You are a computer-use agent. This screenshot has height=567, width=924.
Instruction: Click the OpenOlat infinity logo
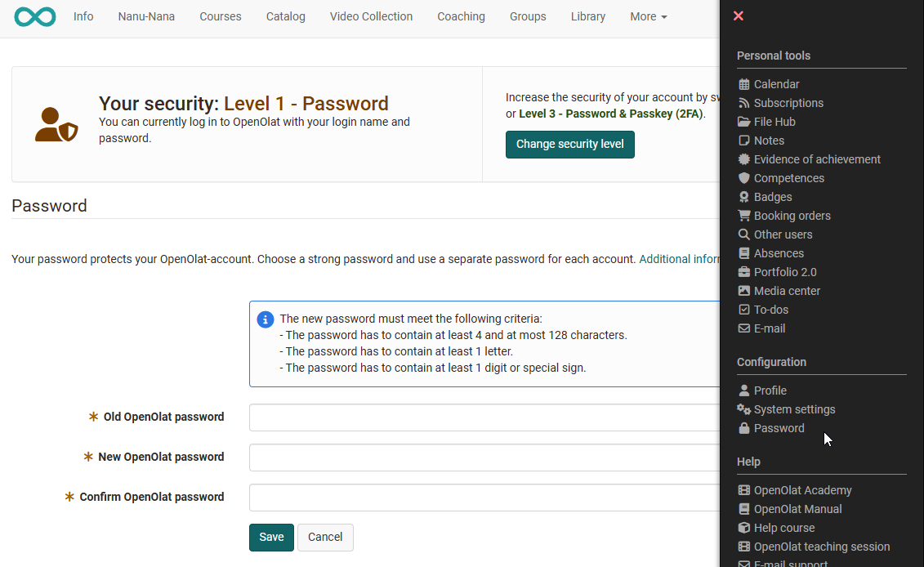click(34, 16)
